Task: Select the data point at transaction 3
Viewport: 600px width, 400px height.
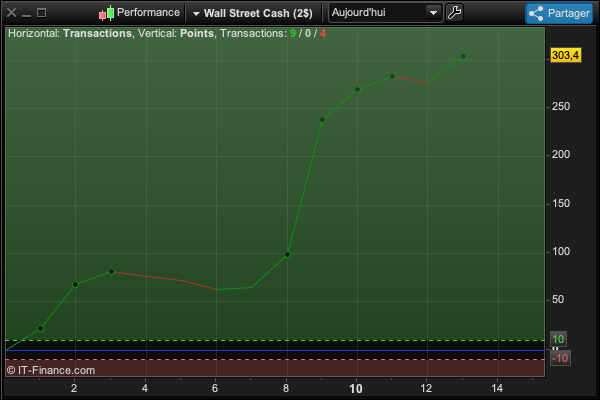Action: point(111,272)
